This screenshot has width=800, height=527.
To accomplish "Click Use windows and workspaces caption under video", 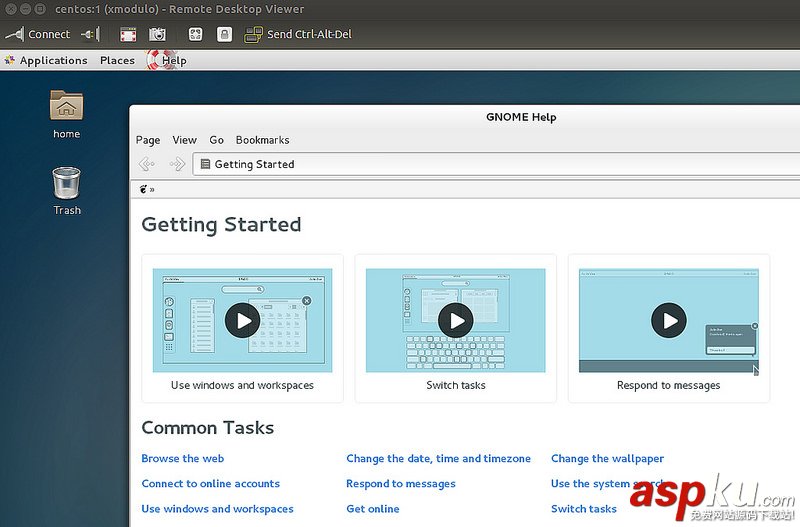I will (x=242, y=385).
